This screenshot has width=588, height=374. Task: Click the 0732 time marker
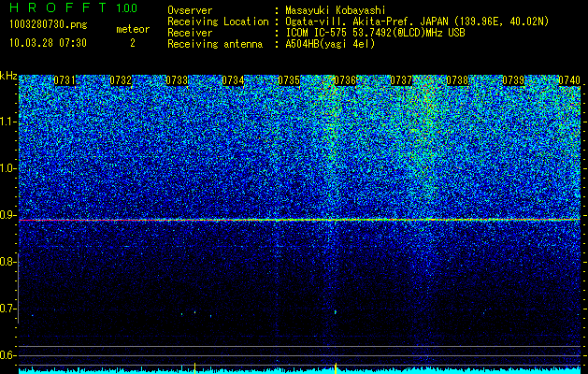121,80
